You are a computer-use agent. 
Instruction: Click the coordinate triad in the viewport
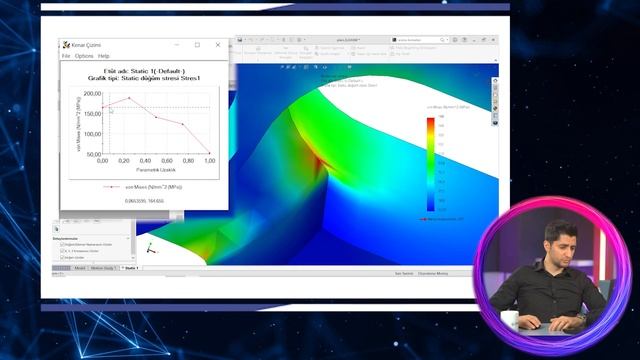coord(151,248)
